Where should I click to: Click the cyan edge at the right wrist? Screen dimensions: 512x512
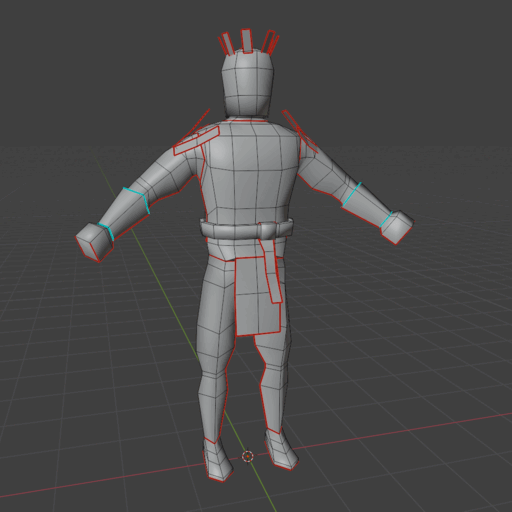pyautogui.click(x=386, y=219)
